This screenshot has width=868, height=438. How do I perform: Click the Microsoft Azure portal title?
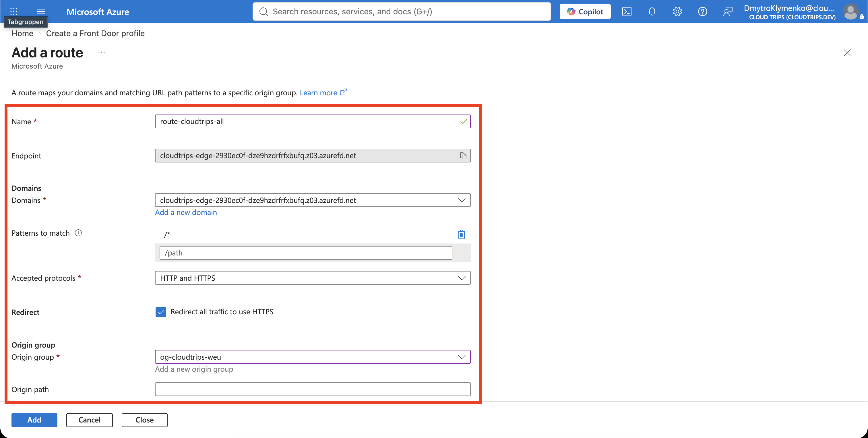pos(98,12)
